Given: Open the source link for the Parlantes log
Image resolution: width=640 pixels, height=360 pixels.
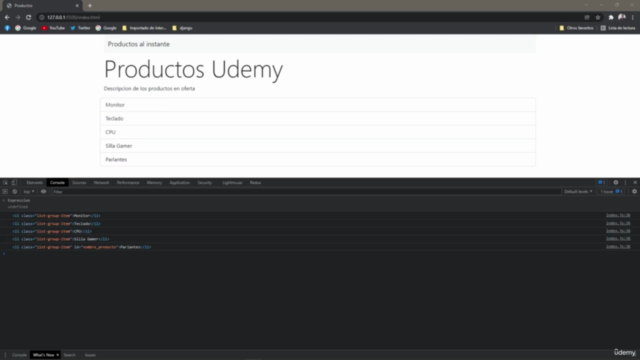Looking at the screenshot, I should click(x=618, y=247).
